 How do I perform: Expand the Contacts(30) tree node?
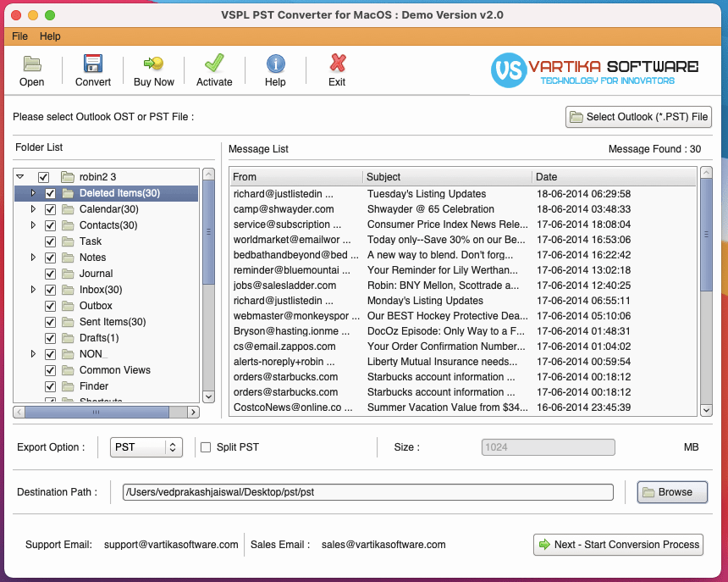tap(33, 224)
